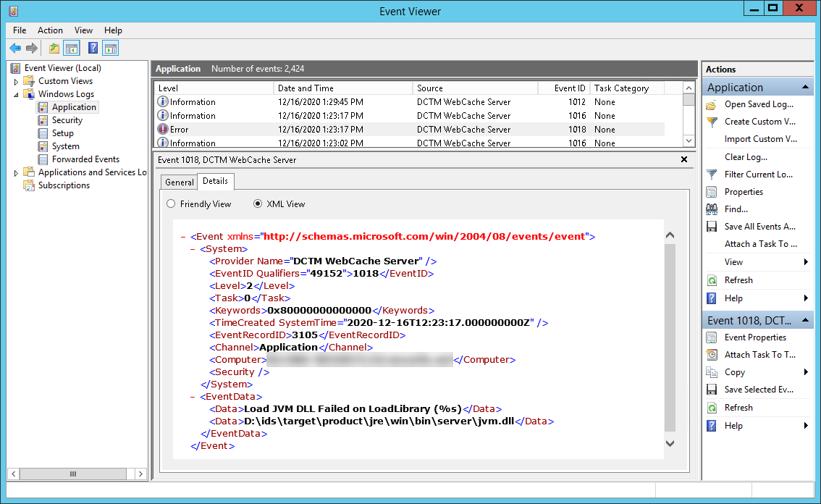Viewport: 821px width, 504px height.
Task: Open the Security log
Action: 67,120
